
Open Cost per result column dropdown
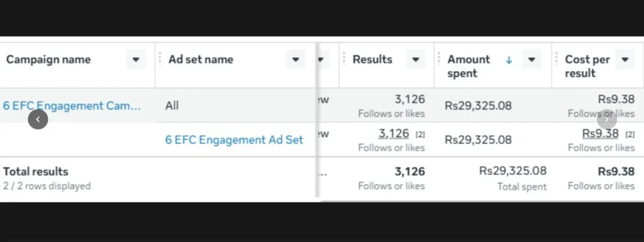click(x=625, y=60)
